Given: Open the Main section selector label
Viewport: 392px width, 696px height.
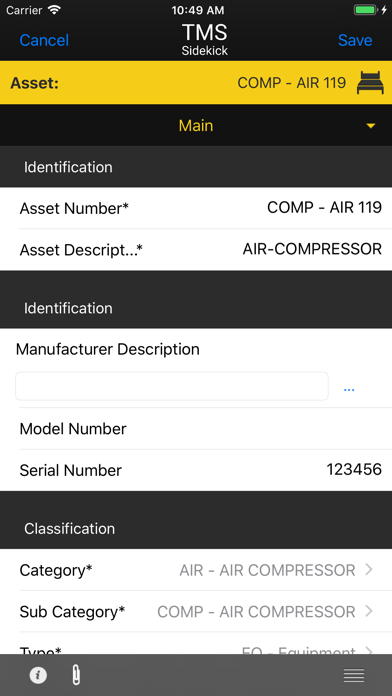Looking at the screenshot, I should click(196, 126).
